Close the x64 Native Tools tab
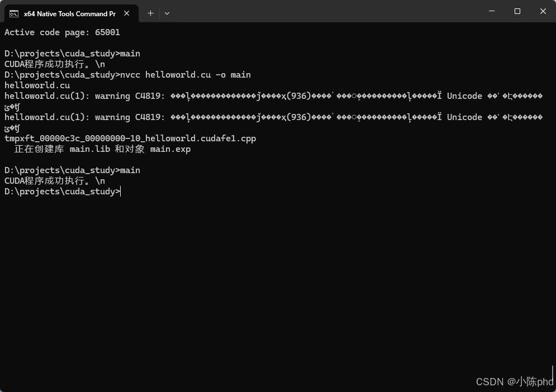 click(126, 13)
